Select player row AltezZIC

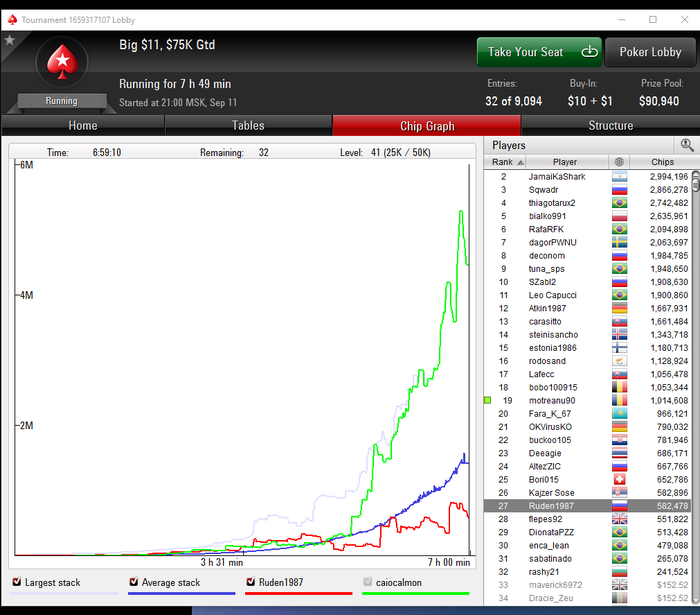[x=588, y=466]
